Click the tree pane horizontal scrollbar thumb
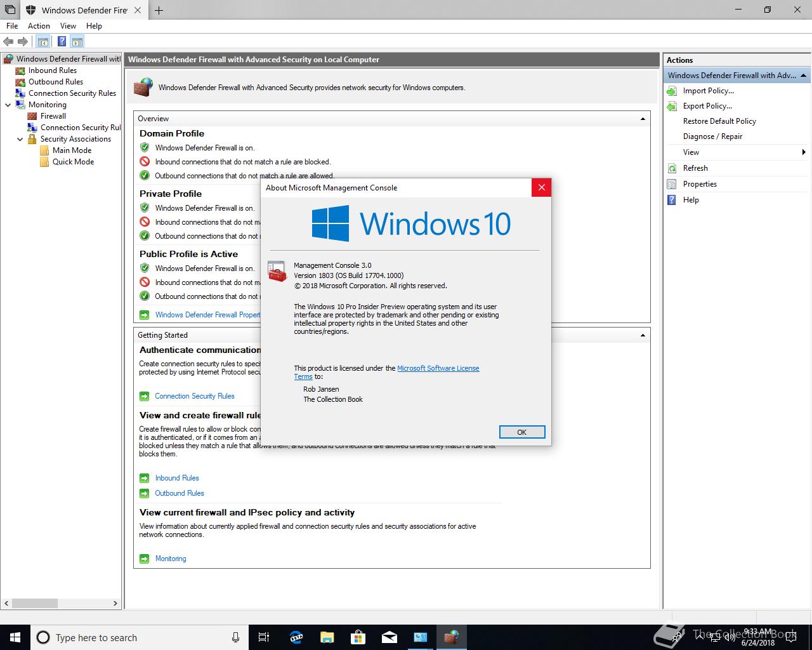Image resolution: width=812 pixels, height=650 pixels. point(35,604)
